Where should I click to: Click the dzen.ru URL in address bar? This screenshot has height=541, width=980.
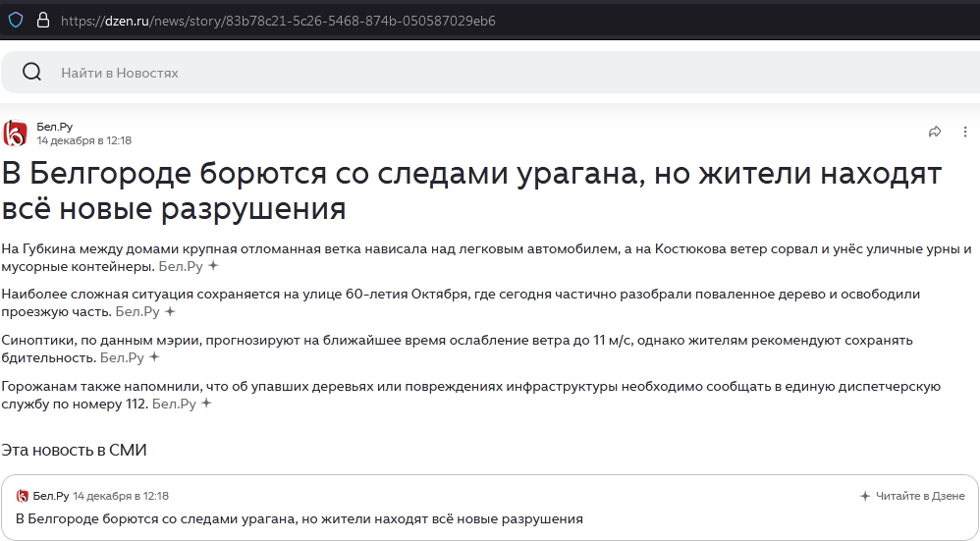pos(278,21)
